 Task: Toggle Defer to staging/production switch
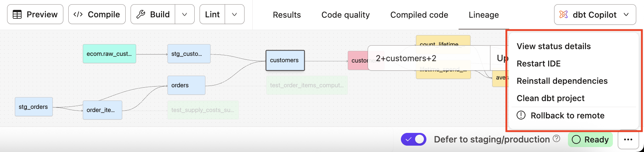pyautogui.click(x=413, y=140)
